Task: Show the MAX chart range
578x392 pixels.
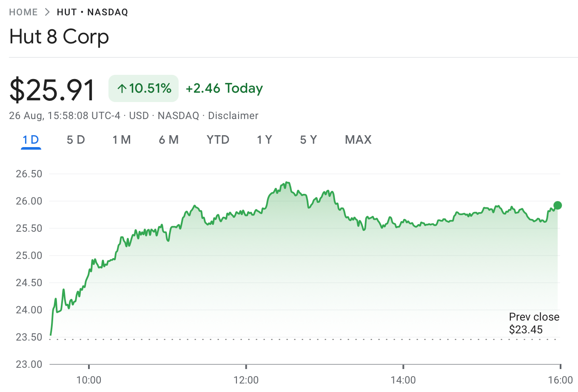Action: (x=358, y=140)
